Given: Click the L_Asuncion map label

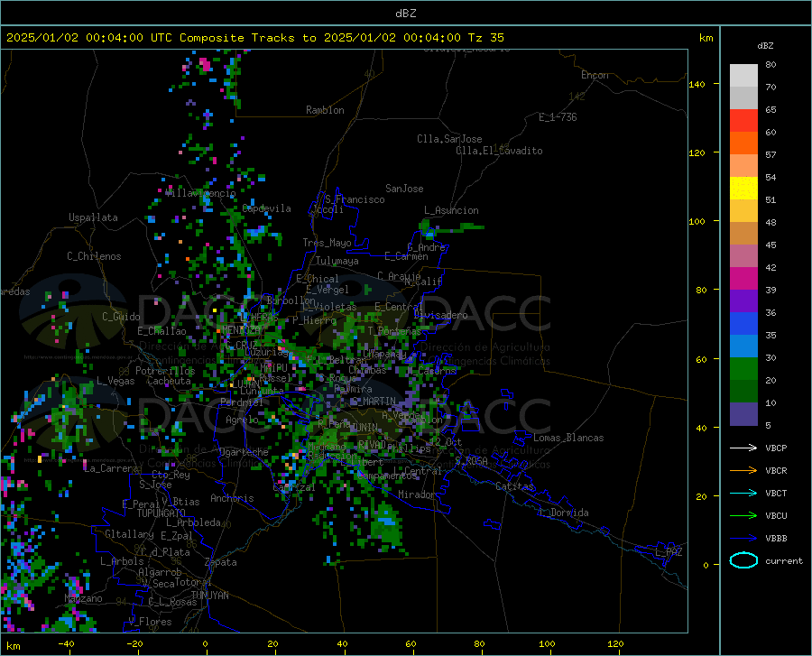Looking at the screenshot, I should 451,210.
